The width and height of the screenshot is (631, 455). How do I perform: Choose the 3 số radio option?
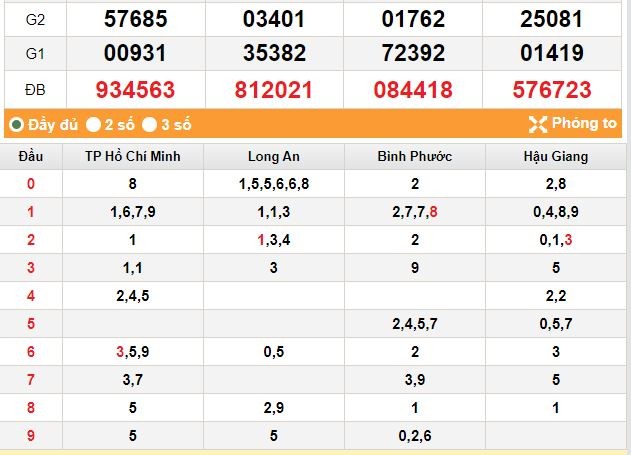[149, 125]
